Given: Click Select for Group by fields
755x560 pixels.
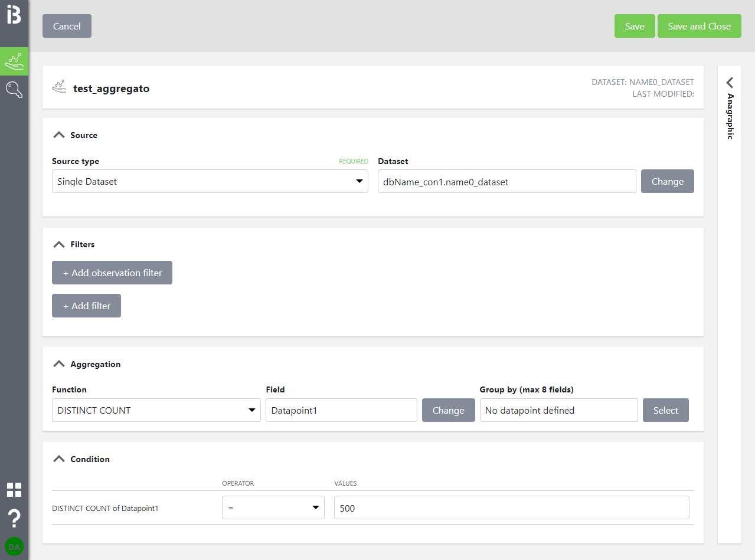Looking at the screenshot, I should click(x=665, y=411).
